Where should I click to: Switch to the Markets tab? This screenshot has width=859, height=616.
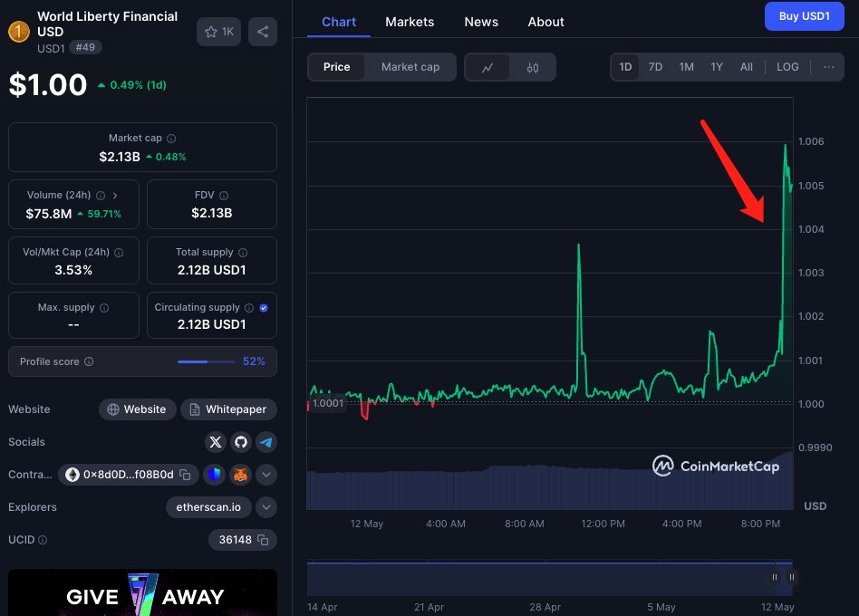click(x=410, y=22)
